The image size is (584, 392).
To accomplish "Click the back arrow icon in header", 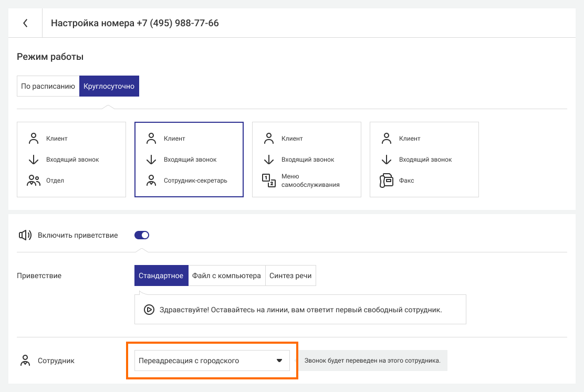I will pyautogui.click(x=25, y=23).
